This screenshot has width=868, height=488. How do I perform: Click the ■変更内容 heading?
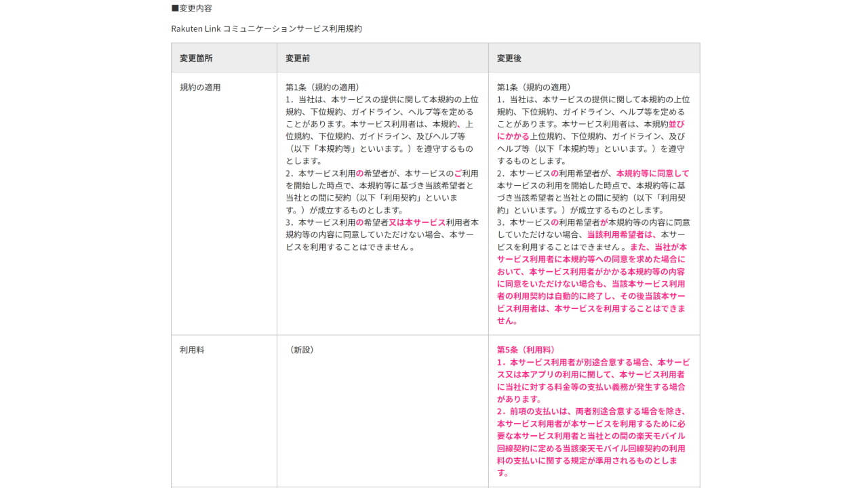pos(191,8)
